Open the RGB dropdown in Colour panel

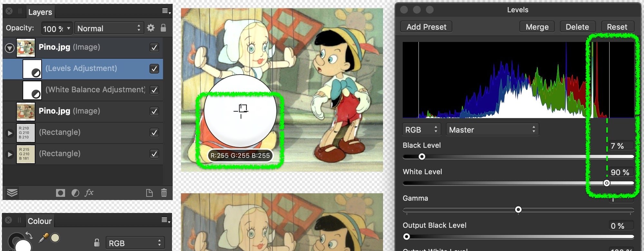point(135,243)
